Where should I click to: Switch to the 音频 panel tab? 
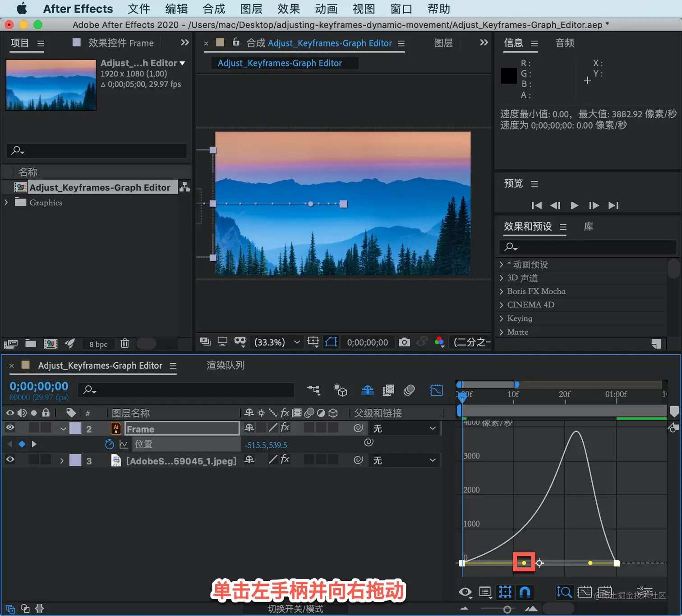565,43
